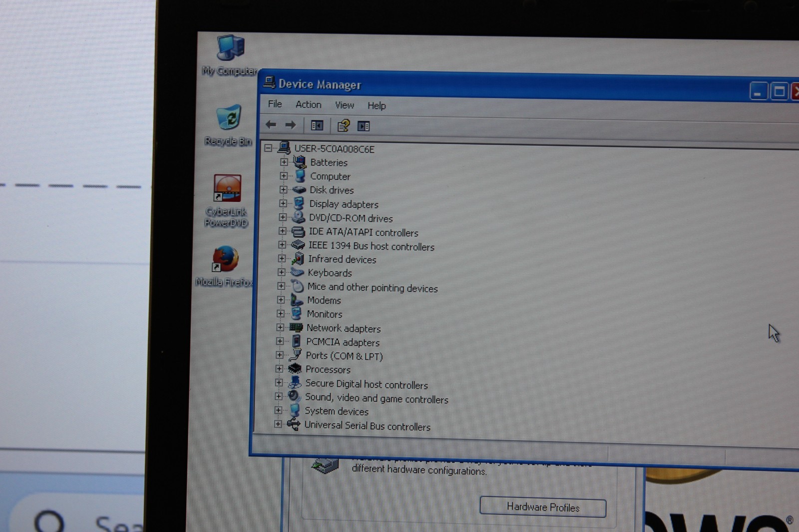The width and height of the screenshot is (799, 532).
Task: Open the Help menu
Action: point(377,106)
